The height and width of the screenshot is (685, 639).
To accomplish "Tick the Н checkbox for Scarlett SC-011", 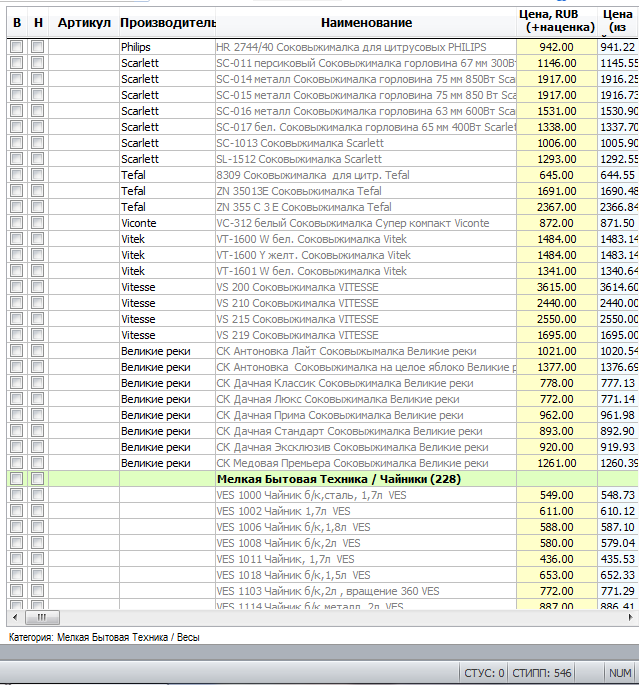I will [38, 63].
